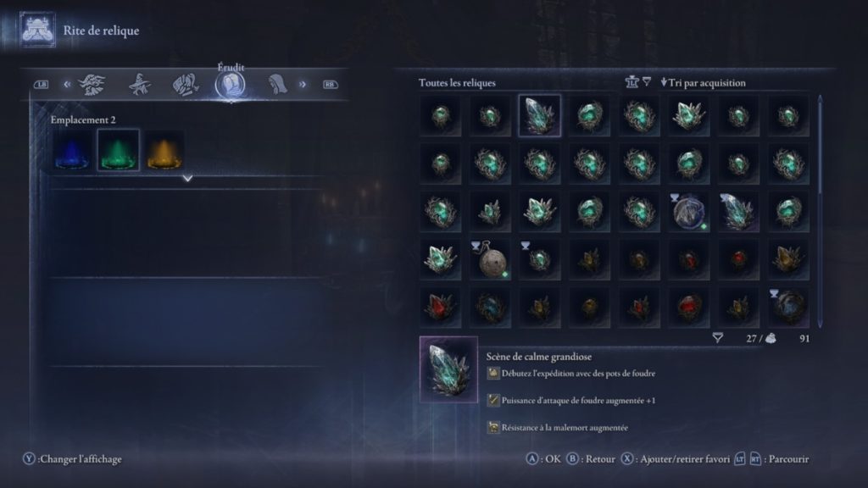Select the yellow relic slot
The image size is (868, 488).
coord(164,151)
